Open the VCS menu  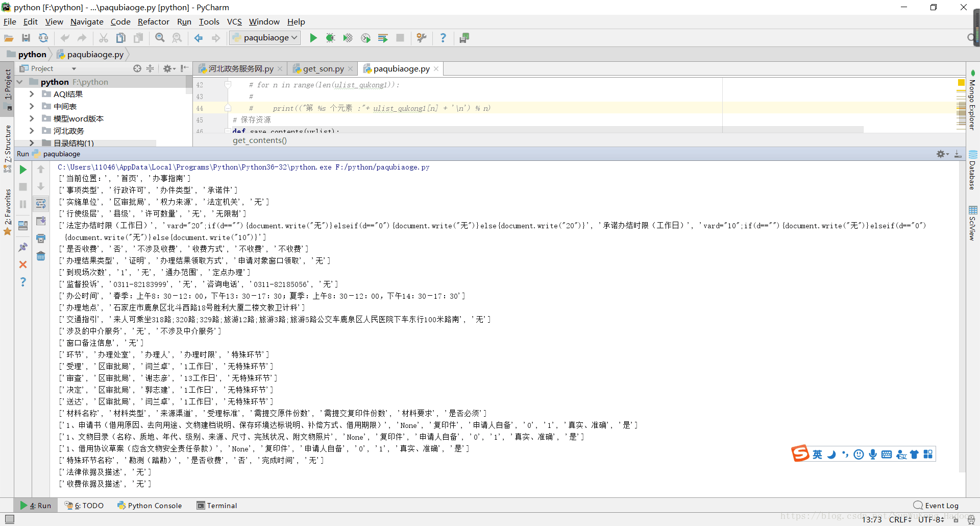[x=234, y=21]
